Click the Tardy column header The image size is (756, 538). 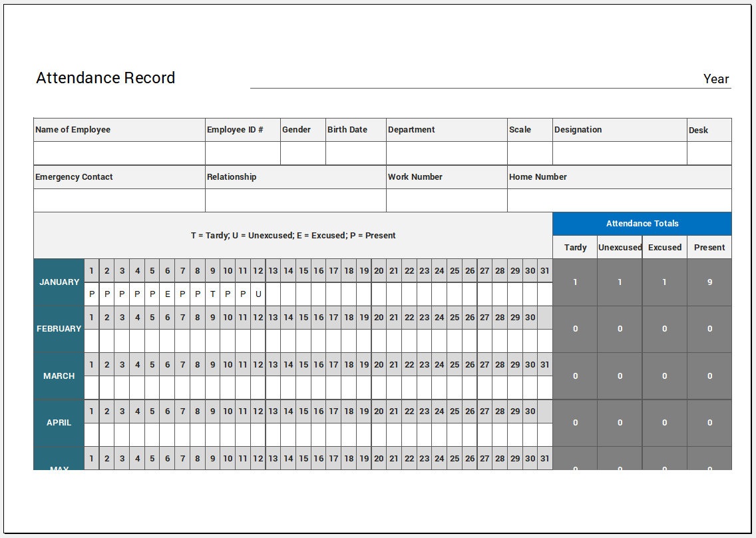click(x=575, y=247)
